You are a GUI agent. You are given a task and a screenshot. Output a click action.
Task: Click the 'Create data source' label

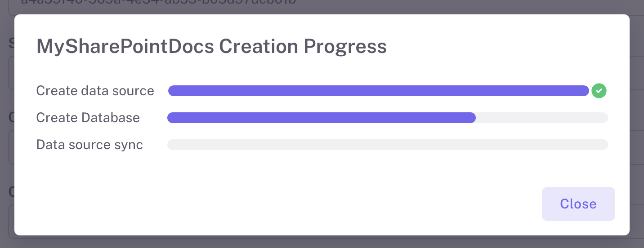(x=95, y=91)
